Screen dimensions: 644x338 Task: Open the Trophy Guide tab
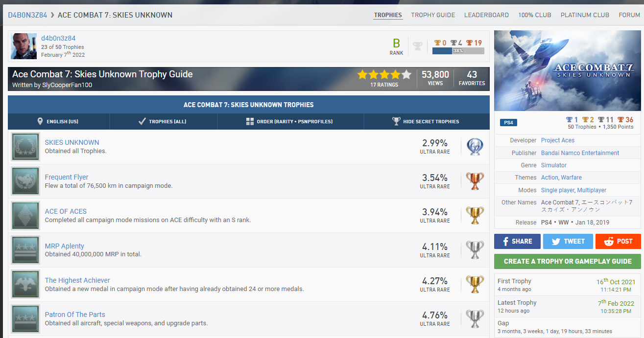pos(433,15)
